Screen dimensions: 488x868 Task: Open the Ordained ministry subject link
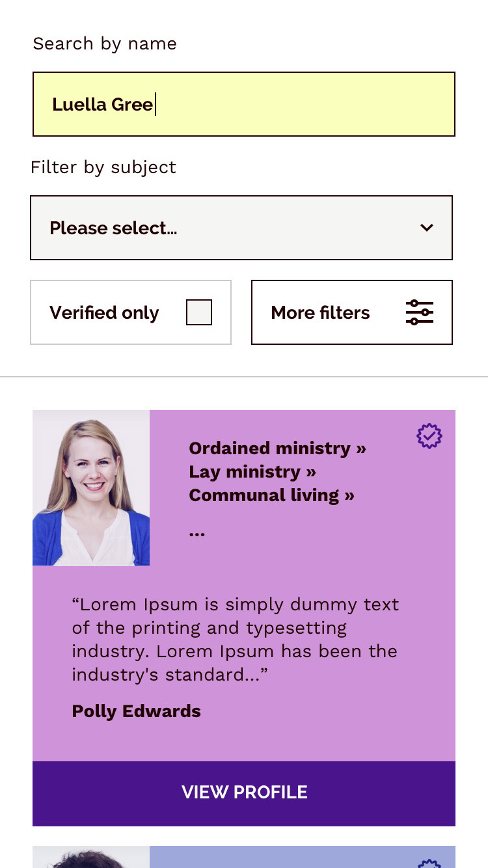[x=277, y=448]
